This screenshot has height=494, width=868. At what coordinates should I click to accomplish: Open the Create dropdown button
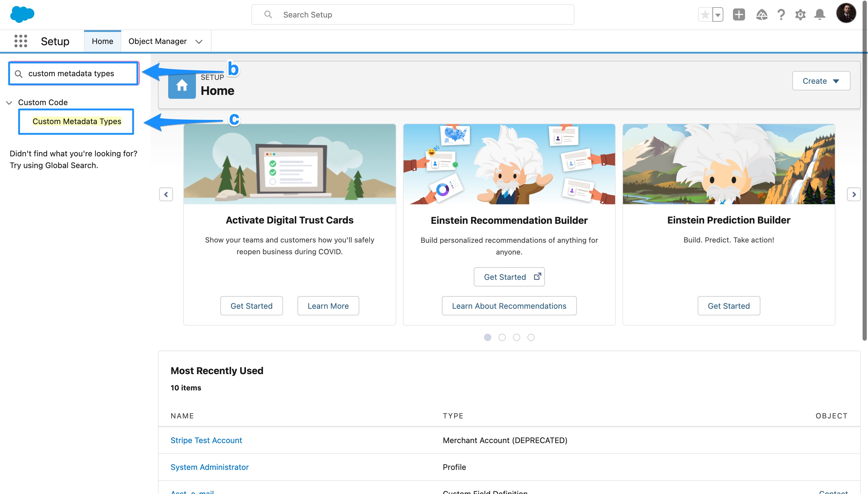coord(821,81)
